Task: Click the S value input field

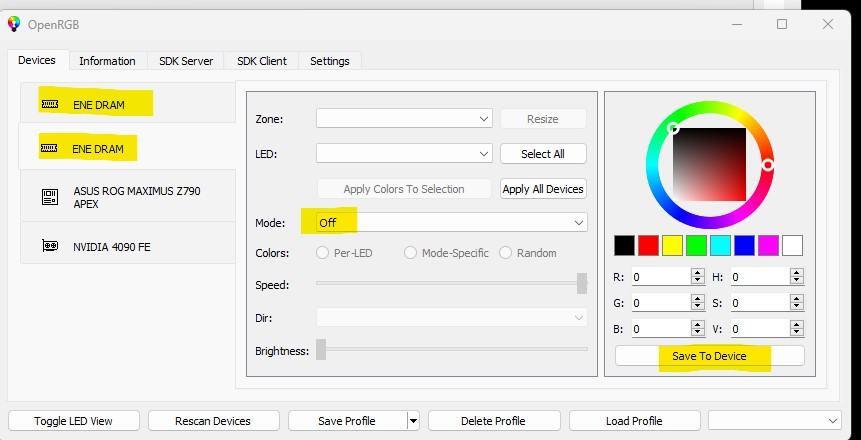Action: 761,303
